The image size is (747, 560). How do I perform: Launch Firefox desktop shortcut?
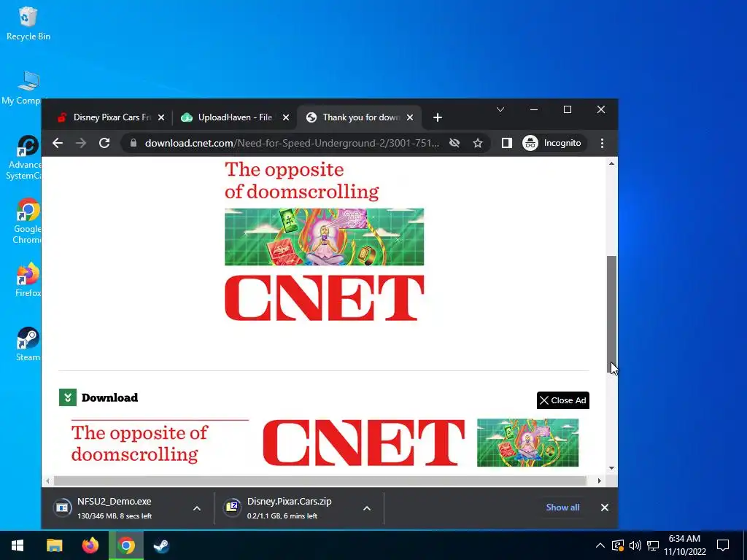point(28,280)
